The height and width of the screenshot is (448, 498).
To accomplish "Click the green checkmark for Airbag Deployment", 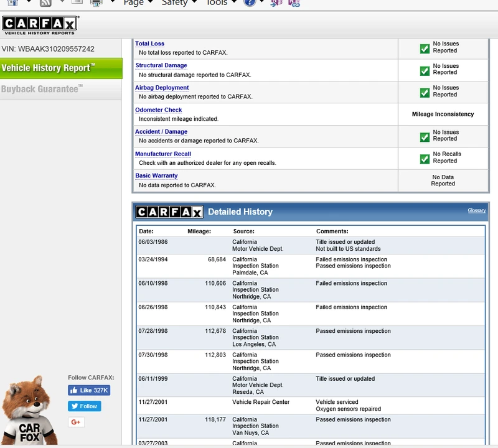I will pyautogui.click(x=425, y=93).
